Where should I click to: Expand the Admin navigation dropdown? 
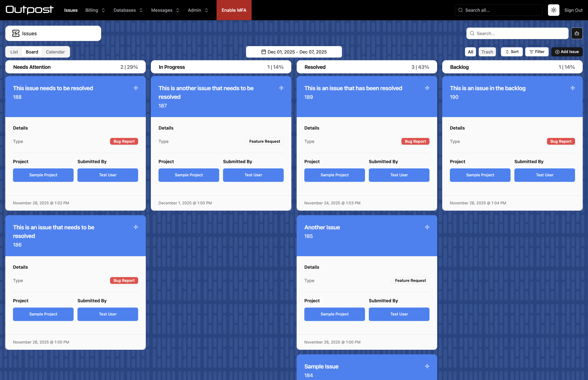198,10
